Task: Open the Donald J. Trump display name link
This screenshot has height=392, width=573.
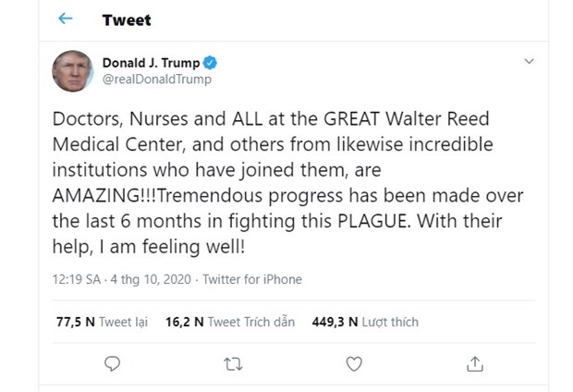Action: tap(150, 63)
